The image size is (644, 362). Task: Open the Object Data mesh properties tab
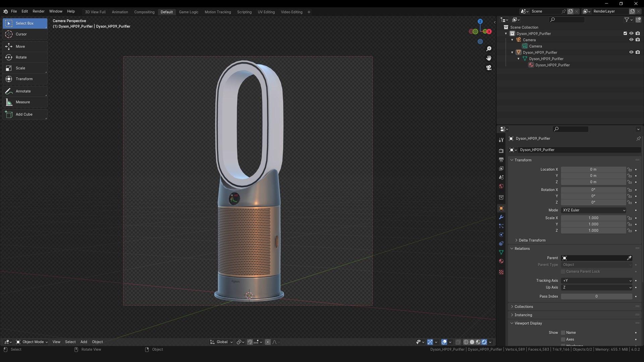coord(501,252)
